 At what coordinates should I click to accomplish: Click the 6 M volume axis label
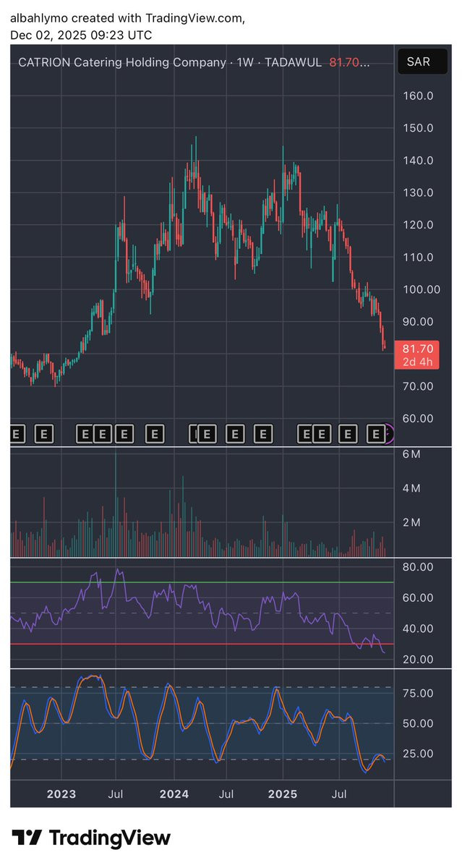[411, 454]
